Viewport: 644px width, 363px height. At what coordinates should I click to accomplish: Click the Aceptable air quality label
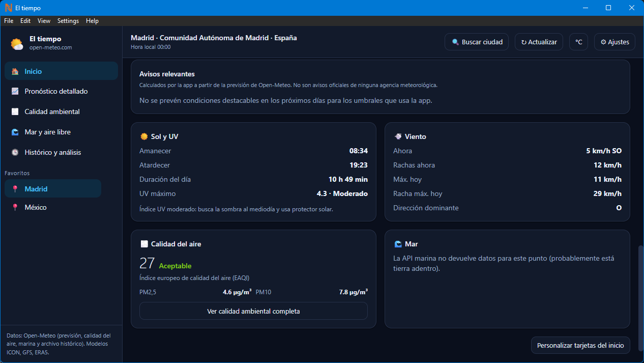(175, 266)
